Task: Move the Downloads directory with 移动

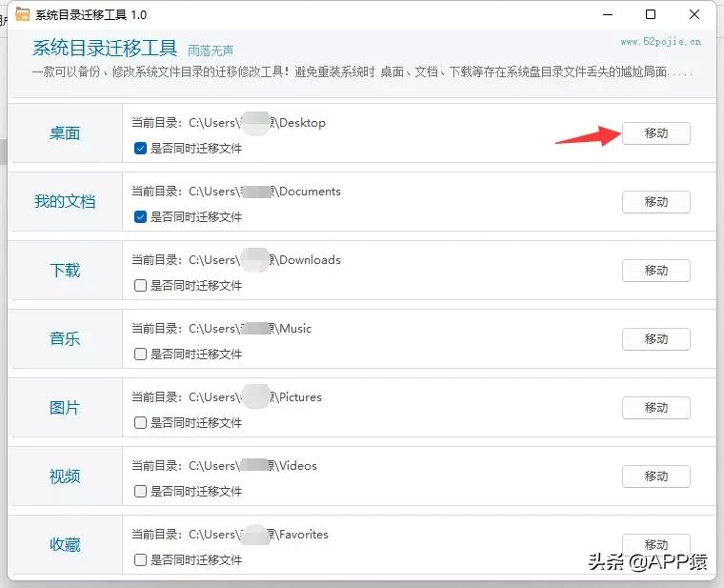Action: pyautogui.click(x=655, y=271)
